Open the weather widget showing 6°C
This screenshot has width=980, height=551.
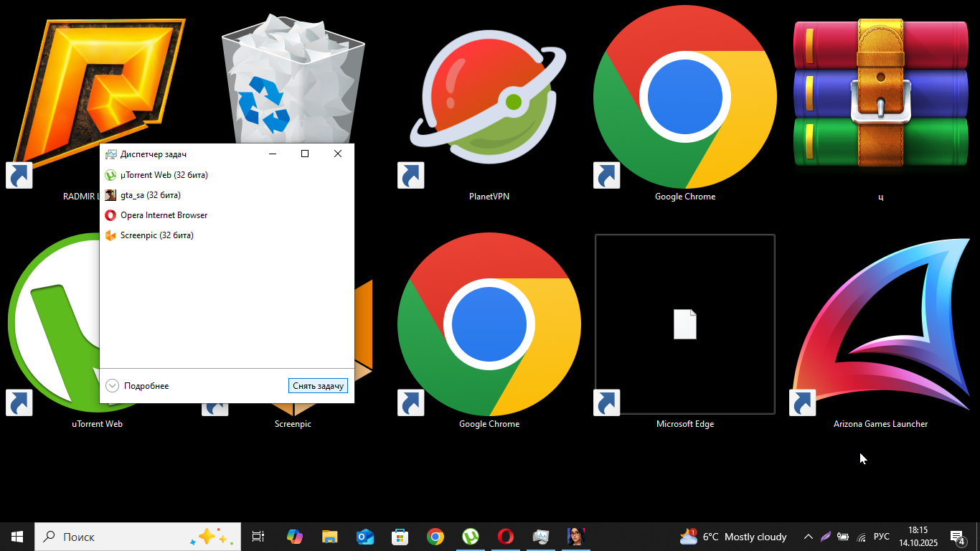pos(733,537)
